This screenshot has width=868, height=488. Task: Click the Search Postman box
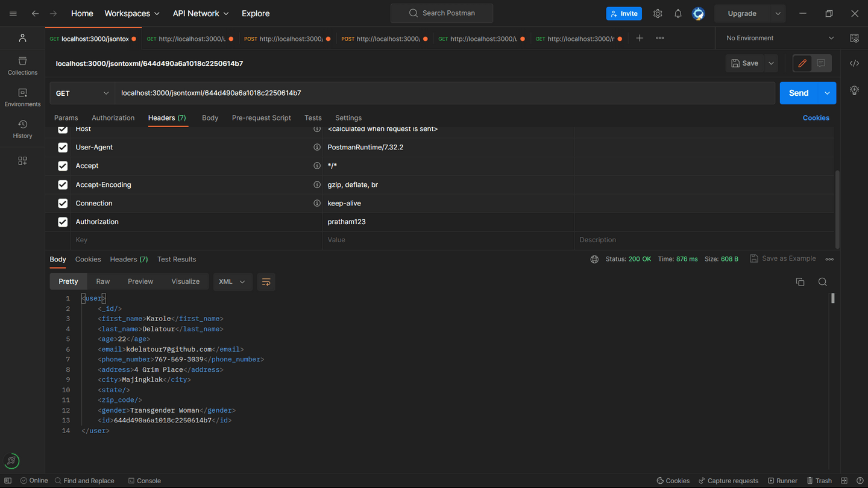[x=442, y=13]
